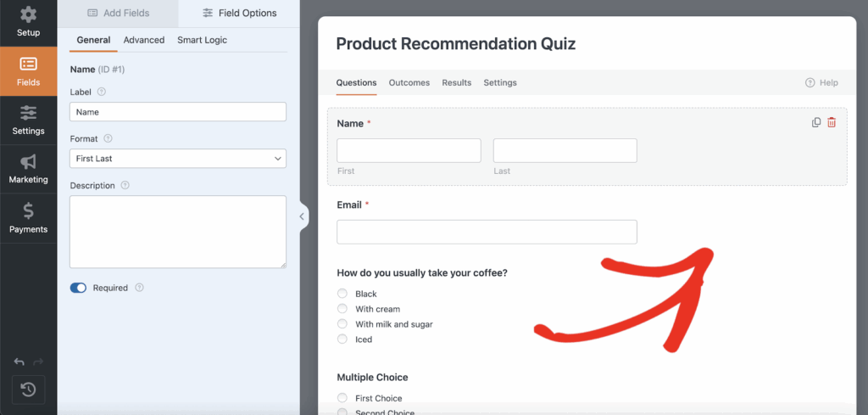This screenshot has height=415, width=868.
Task: Open the Marketing megaphone icon
Action: [28, 162]
